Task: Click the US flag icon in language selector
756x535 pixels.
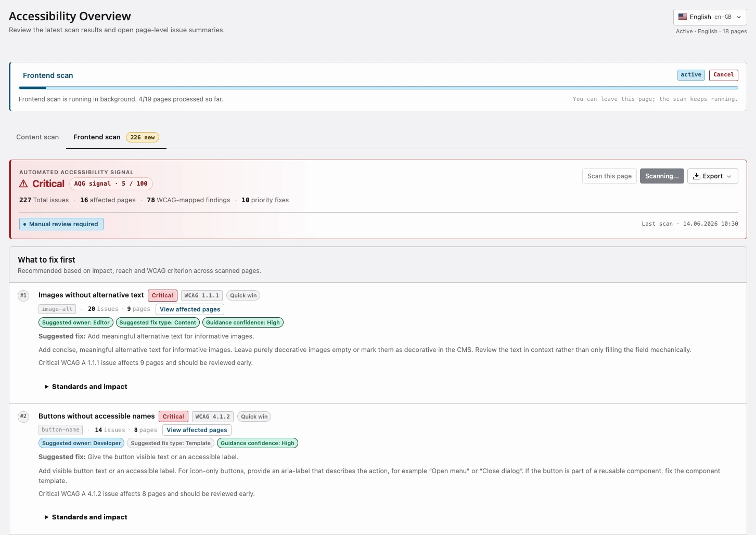Action: [x=682, y=17]
